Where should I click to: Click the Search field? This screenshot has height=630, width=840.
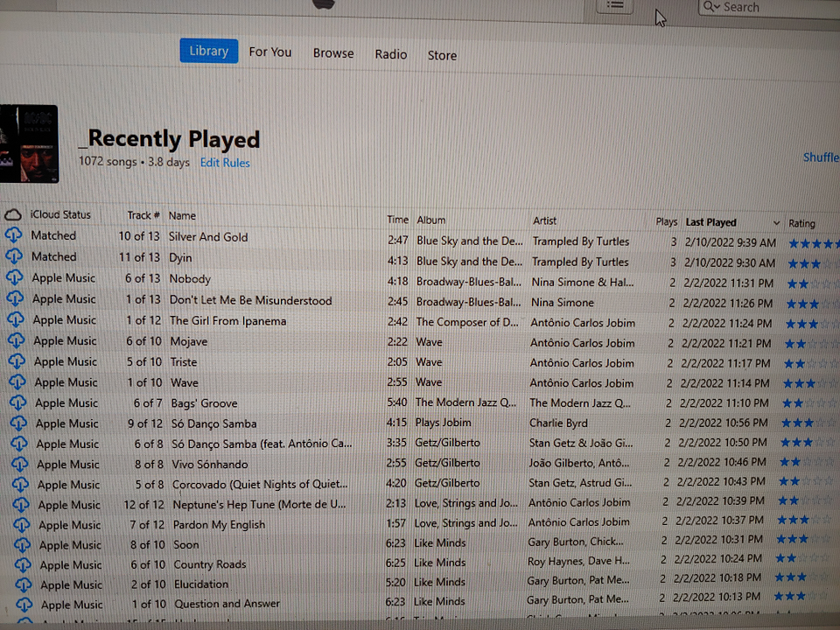click(769, 8)
